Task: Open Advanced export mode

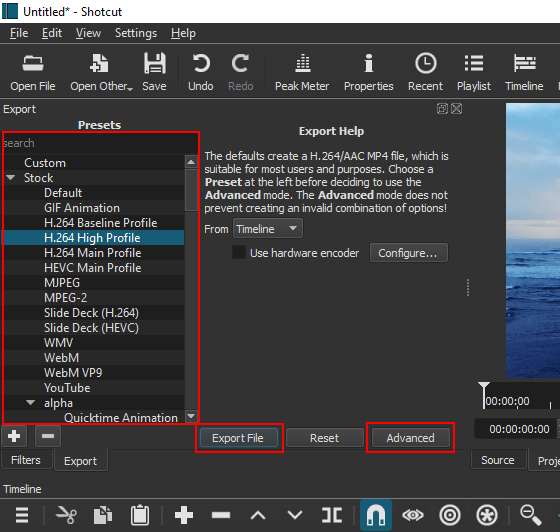Action: click(x=410, y=438)
